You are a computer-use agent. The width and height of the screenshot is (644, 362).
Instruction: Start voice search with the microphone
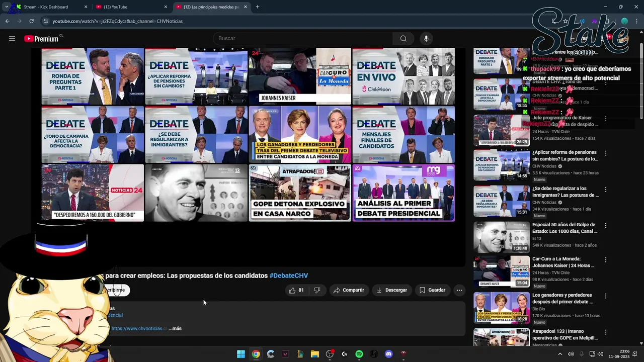(426, 38)
